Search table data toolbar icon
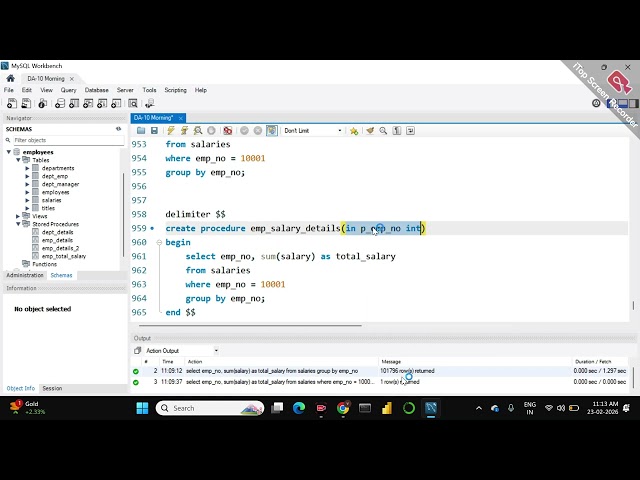This screenshot has width=640, height=480. (133, 104)
